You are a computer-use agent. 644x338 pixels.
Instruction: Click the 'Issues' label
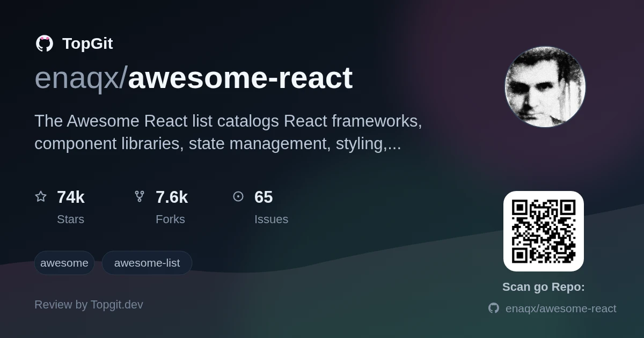pyautogui.click(x=271, y=219)
